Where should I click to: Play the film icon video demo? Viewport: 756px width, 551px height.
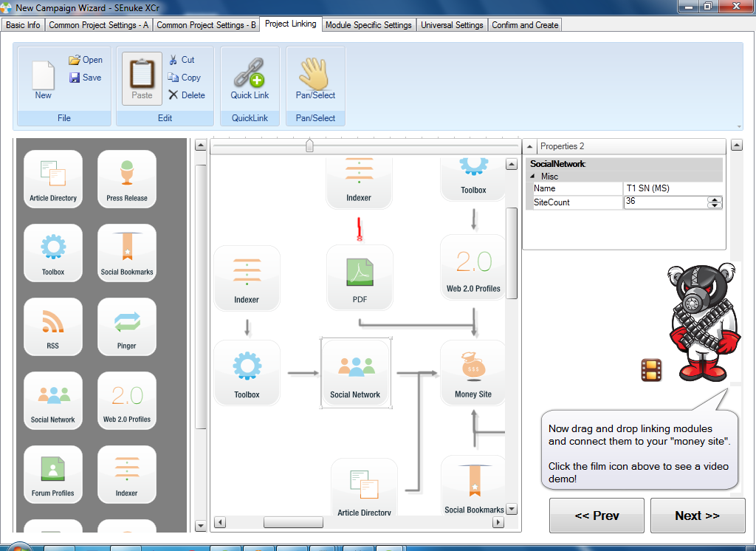[651, 370]
